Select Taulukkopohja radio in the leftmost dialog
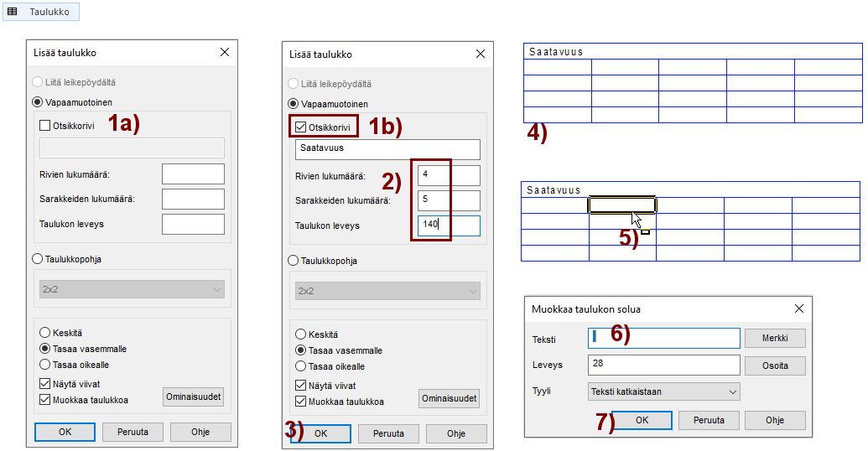Screen dimensions: 868x451 click(38, 259)
